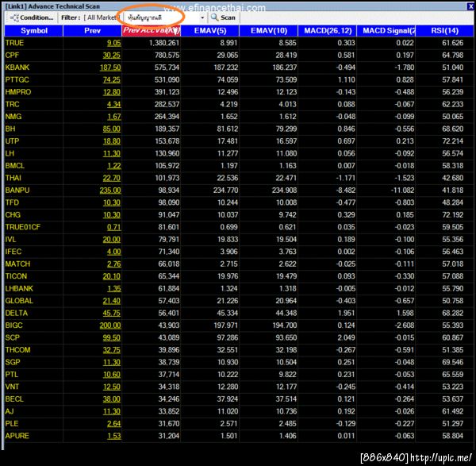Sort by the Symbol column header

coord(33,31)
